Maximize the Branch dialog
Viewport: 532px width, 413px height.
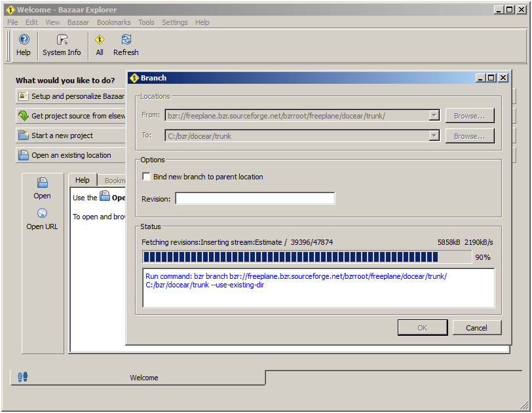pos(491,78)
